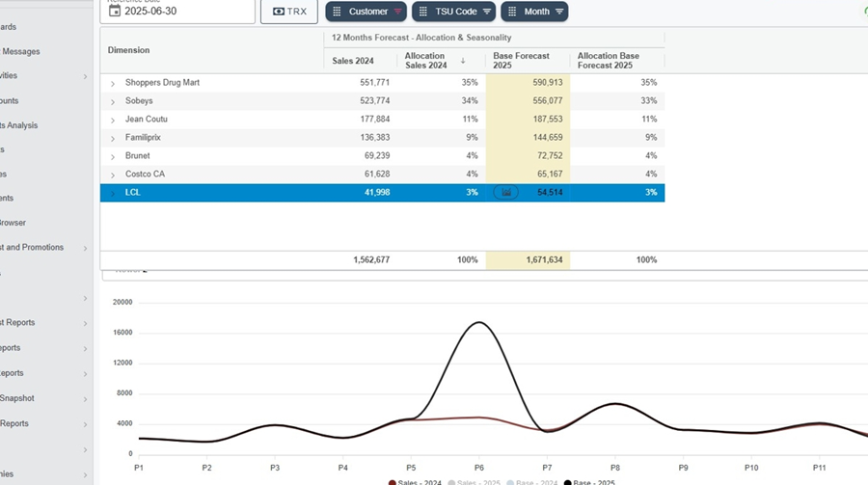Open the Customer dimension chip grid icon
The image size is (868, 485).
coord(337,12)
